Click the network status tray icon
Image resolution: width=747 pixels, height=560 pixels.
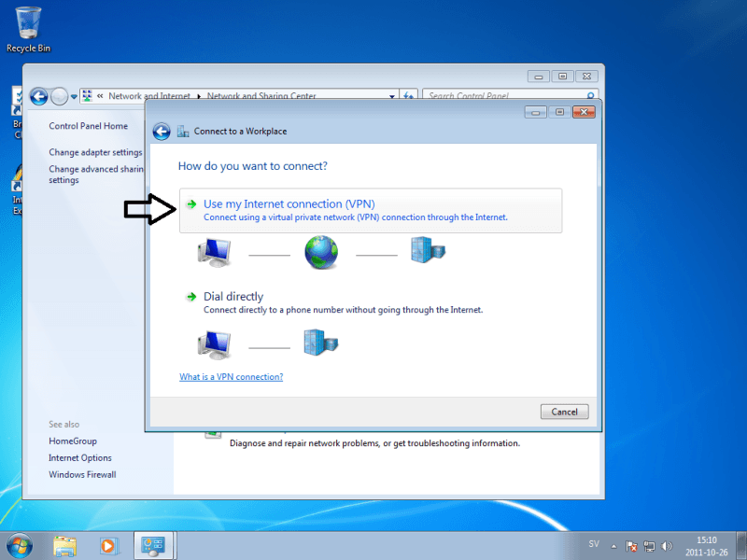click(x=649, y=545)
